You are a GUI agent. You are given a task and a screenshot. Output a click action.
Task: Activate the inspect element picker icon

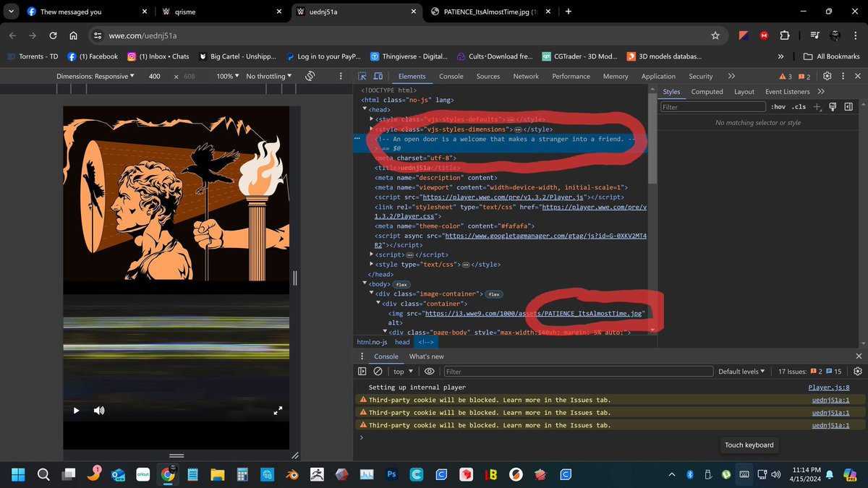364,76
